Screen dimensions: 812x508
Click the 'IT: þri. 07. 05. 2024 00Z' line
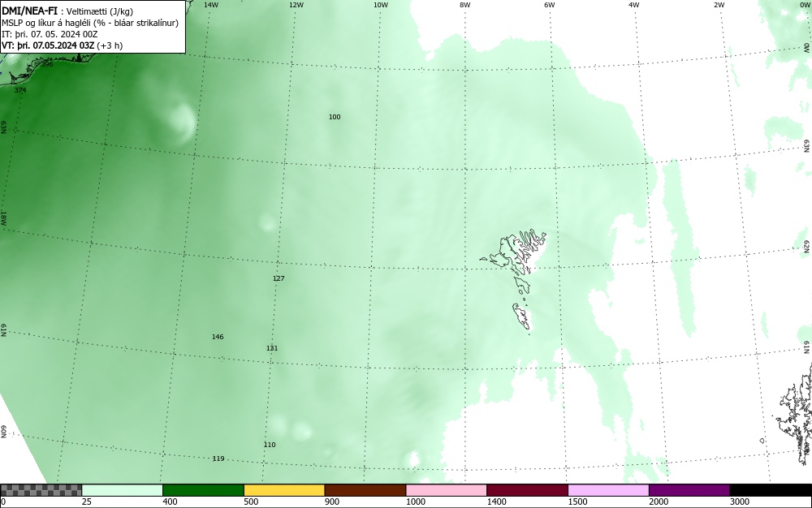pyautogui.click(x=50, y=34)
